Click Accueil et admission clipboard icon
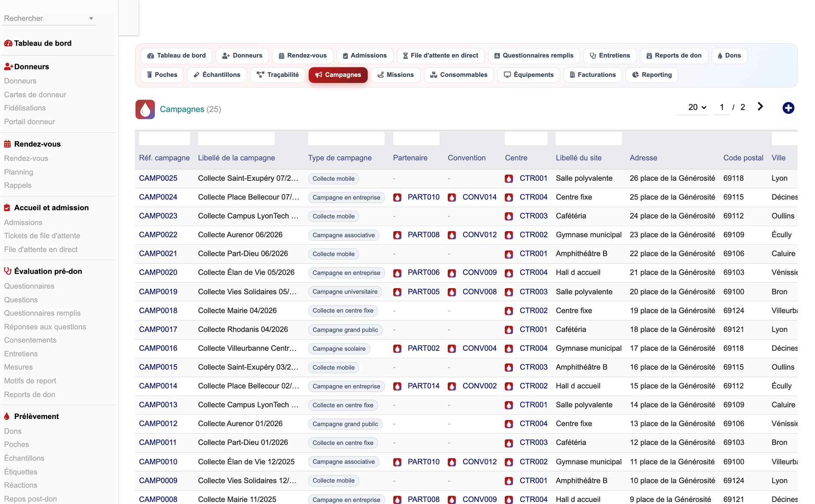The image size is (815, 504). pyautogui.click(x=7, y=208)
